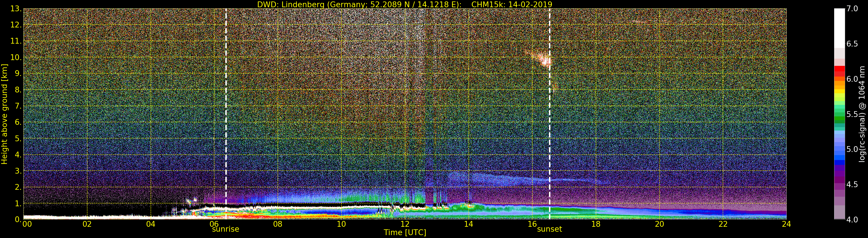Click the height axis tick label 13.
The image size is (868, 238).
(16, 9)
